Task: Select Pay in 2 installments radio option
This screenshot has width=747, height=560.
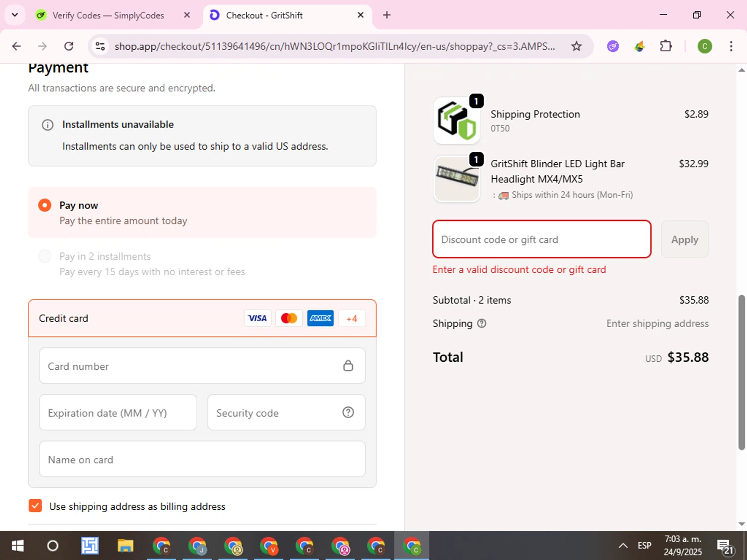Action: (45, 256)
